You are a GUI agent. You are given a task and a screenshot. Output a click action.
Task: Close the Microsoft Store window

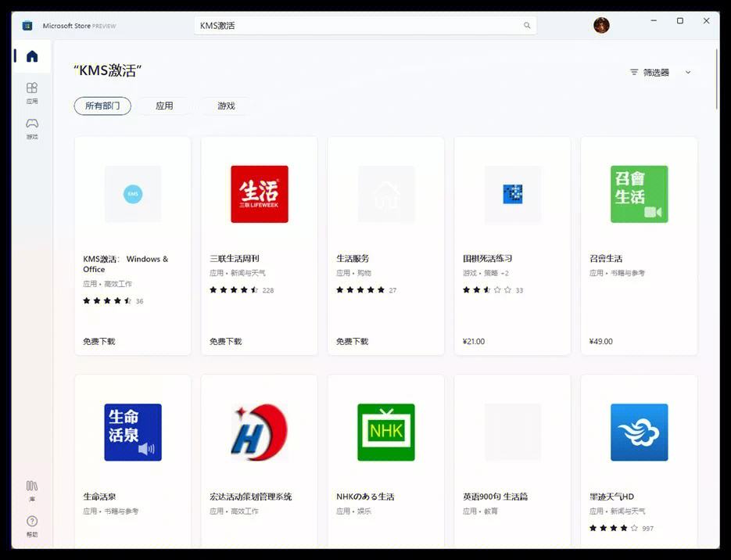pyautogui.click(x=706, y=21)
